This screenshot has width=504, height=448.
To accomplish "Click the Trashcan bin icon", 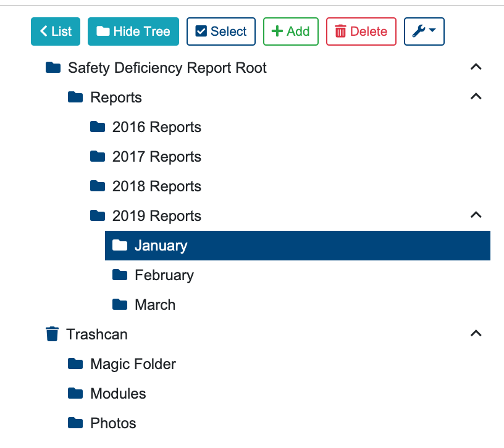I will (x=52, y=334).
